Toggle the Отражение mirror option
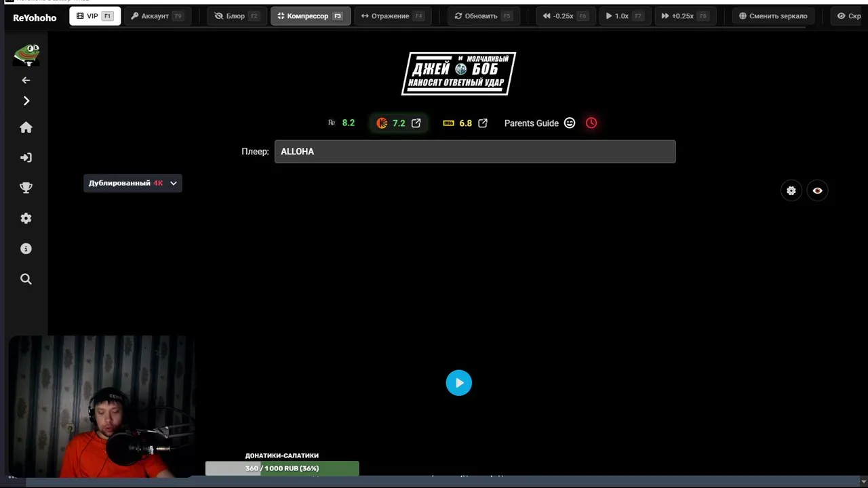Screen dimensions: 868x488 click(x=393, y=16)
